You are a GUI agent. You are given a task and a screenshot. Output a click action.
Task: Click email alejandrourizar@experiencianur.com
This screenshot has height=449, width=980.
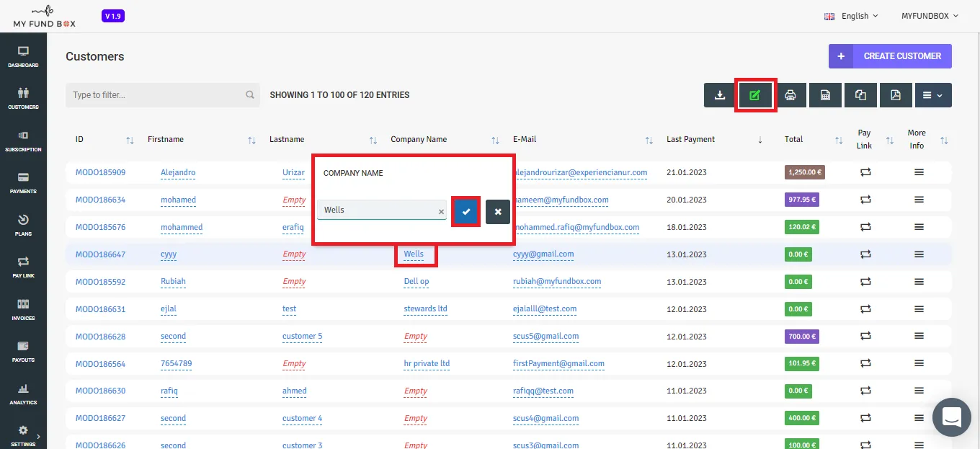point(580,172)
